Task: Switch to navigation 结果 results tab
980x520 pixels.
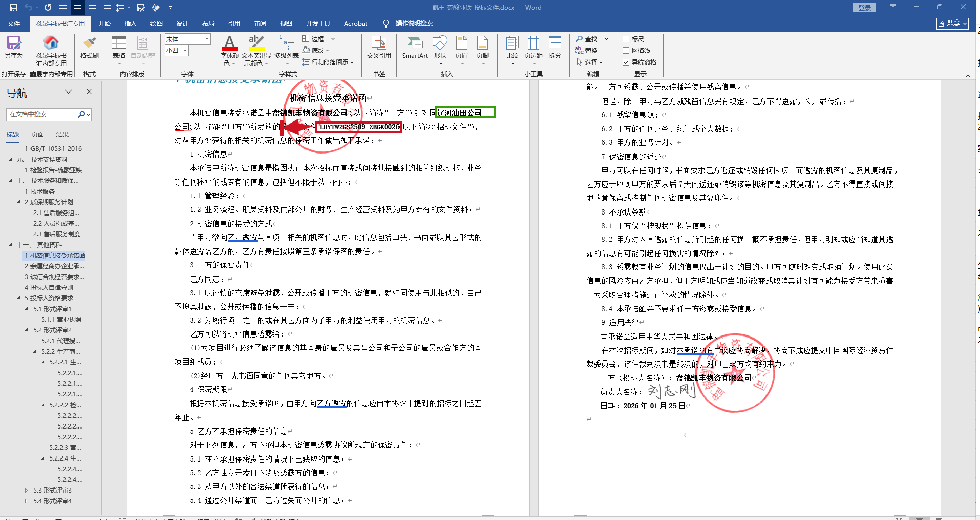Action: (63, 134)
